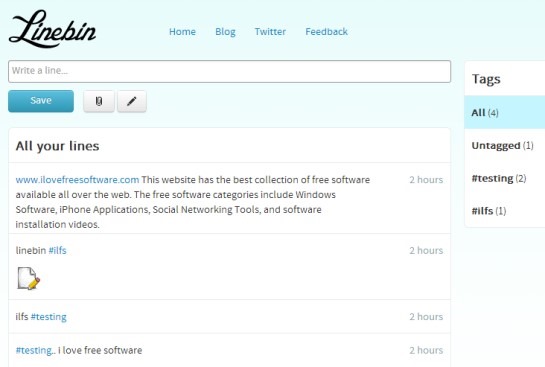545x367 pixels.
Task: Click the '2 hours' timestamp of ilfs #testing line
Action: tap(426, 317)
